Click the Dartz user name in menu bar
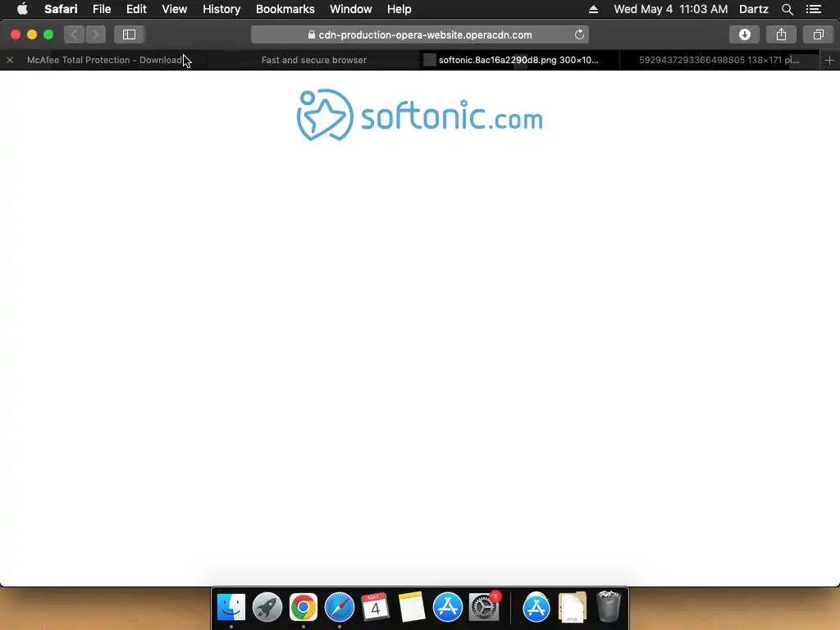The width and height of the screenshot is (840, 630). click(x=753, y=9)
